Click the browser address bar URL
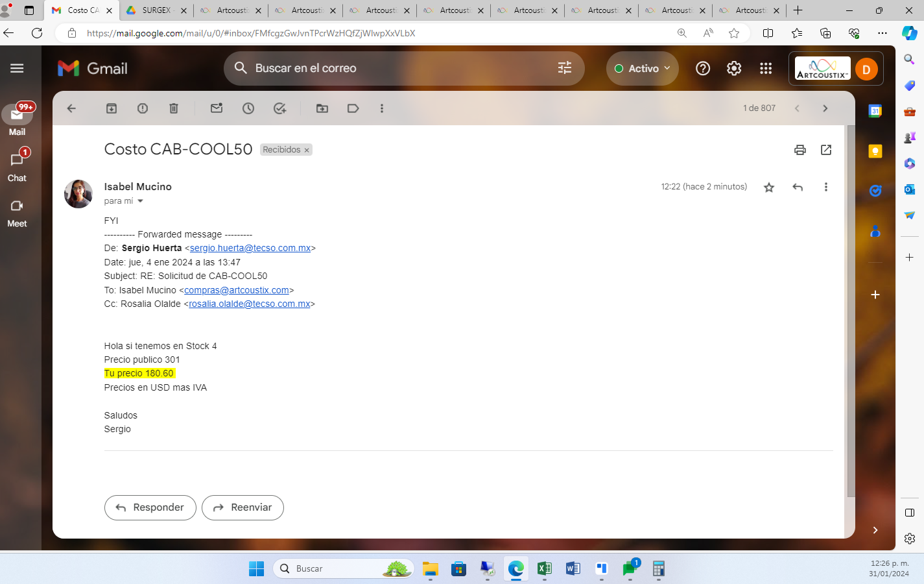Image resolution: width=924 pixels, height=584 pixels. [x=251, y=33]
